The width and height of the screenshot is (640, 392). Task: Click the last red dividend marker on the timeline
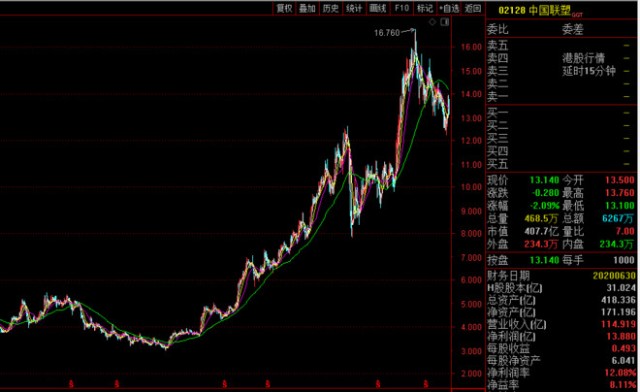[x=426, y=384]
